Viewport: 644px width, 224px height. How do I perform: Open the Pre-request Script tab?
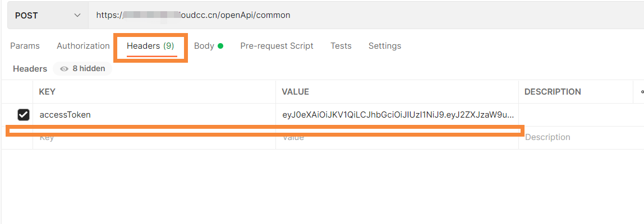[277, 46]
